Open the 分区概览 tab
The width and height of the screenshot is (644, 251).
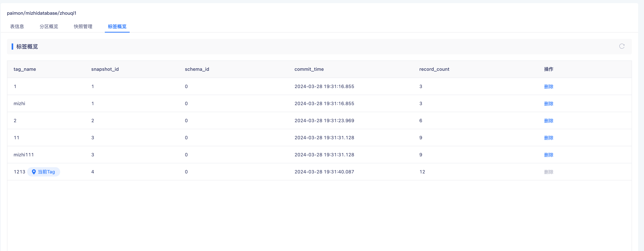point(49,26)
